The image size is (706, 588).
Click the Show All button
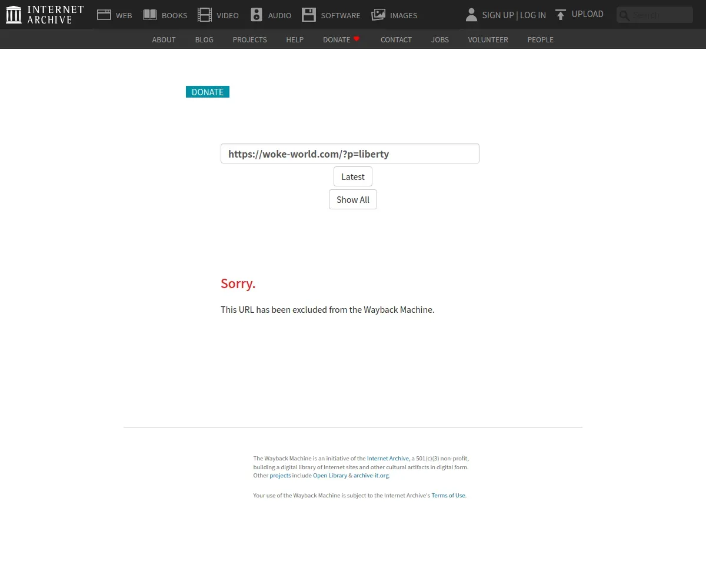[353, 199]
